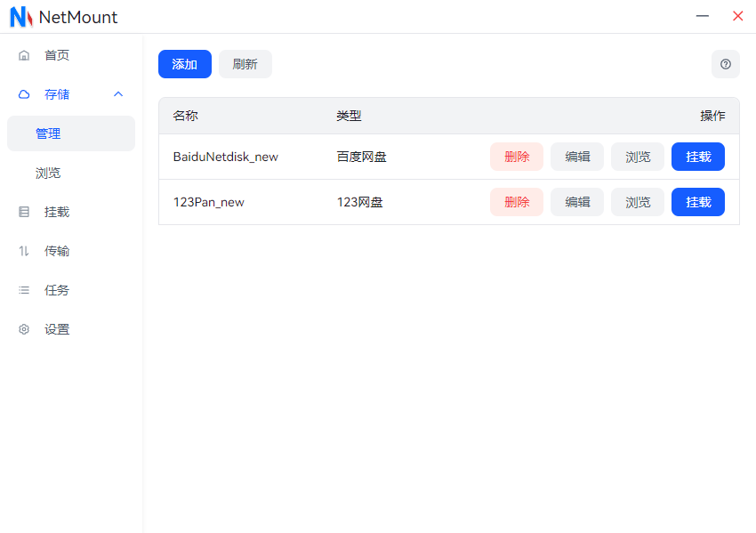
Task: Collapse the 存储 sidebar section chevron
Action: 118,94
